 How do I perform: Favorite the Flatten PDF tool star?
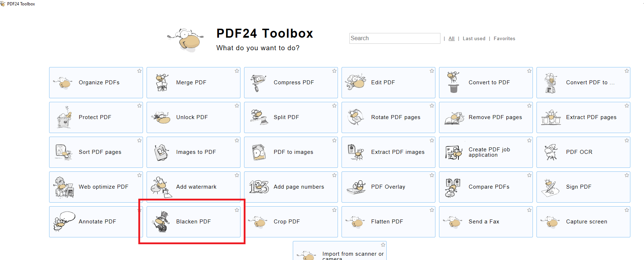[432, 210]
